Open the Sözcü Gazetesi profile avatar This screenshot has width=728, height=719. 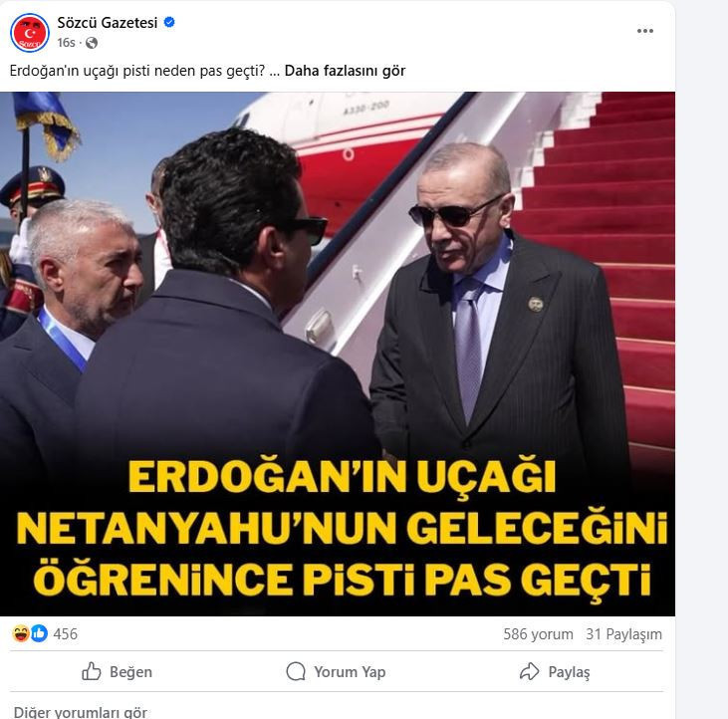30,33
